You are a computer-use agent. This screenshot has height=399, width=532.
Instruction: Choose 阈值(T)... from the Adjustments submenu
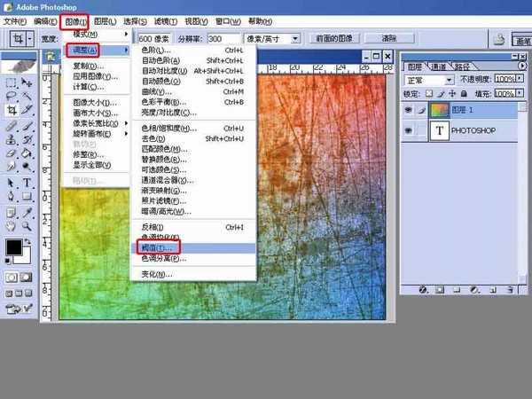193,248
